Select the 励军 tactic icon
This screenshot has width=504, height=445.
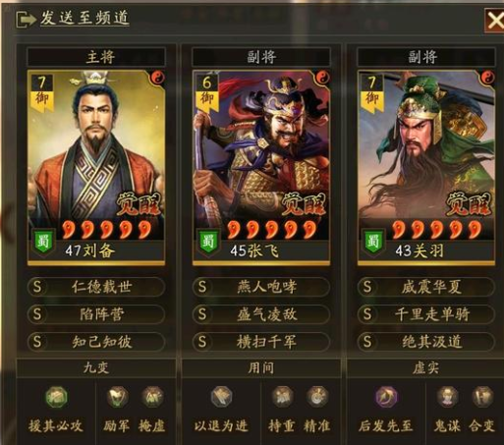coord(117,397)
